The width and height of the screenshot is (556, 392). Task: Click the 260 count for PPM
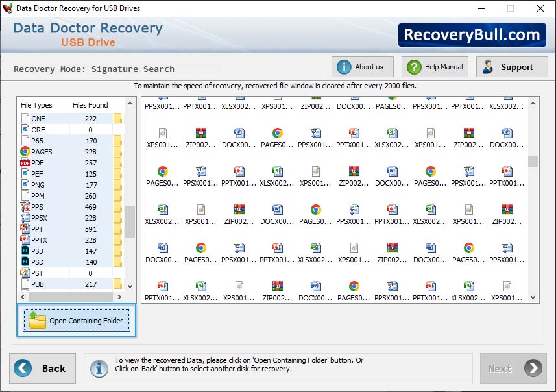[x=90, y=196]
